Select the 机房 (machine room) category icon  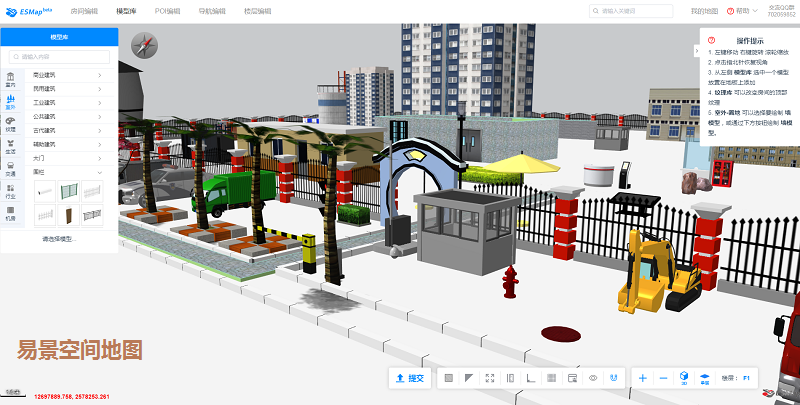pyautogui.click(x=11, y=213)
